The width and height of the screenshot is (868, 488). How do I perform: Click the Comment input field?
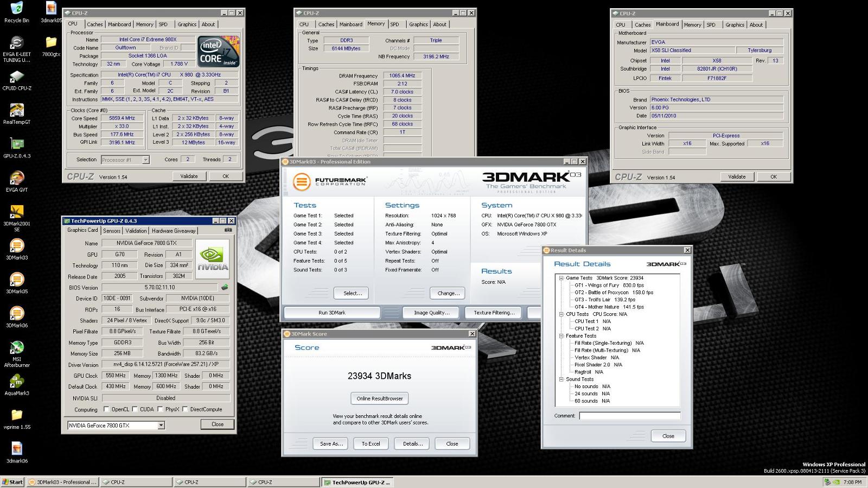click(x=629, y=416)
